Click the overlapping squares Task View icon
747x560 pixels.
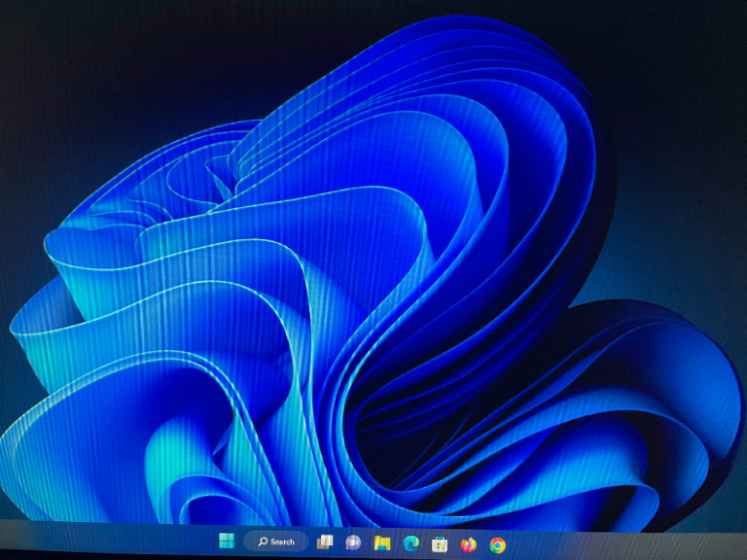click(x=326, y=542)
